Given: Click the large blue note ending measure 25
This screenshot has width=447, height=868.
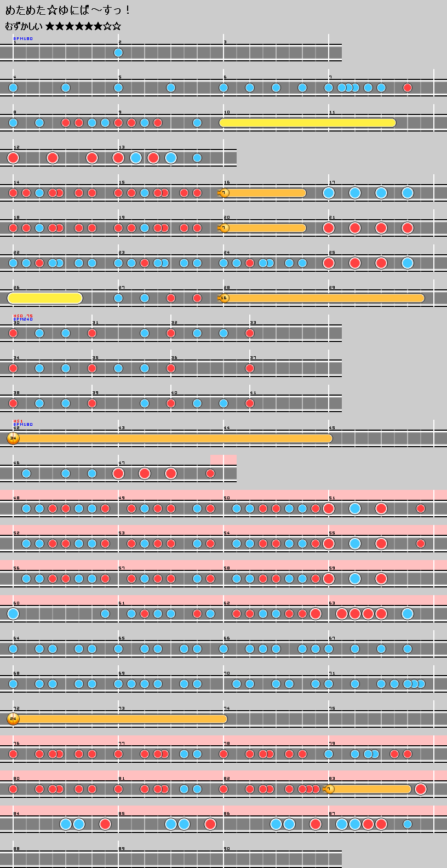Looking at the screenshot, I should 408,263.
